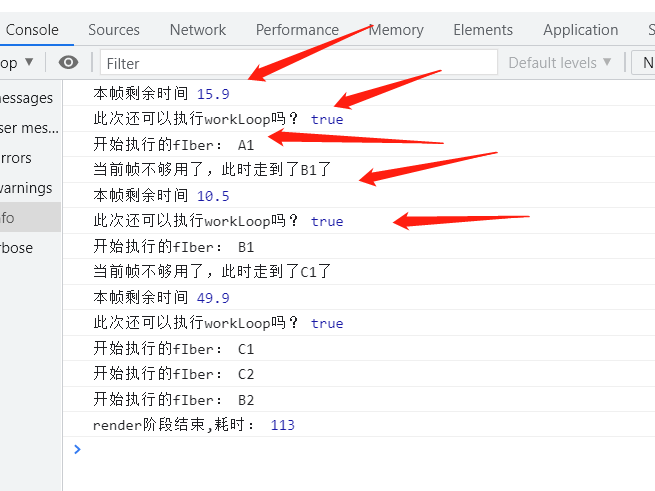Click the log line '开始执行的fIber: B2'
Screen dimensions: 655x491
(173, 399)
